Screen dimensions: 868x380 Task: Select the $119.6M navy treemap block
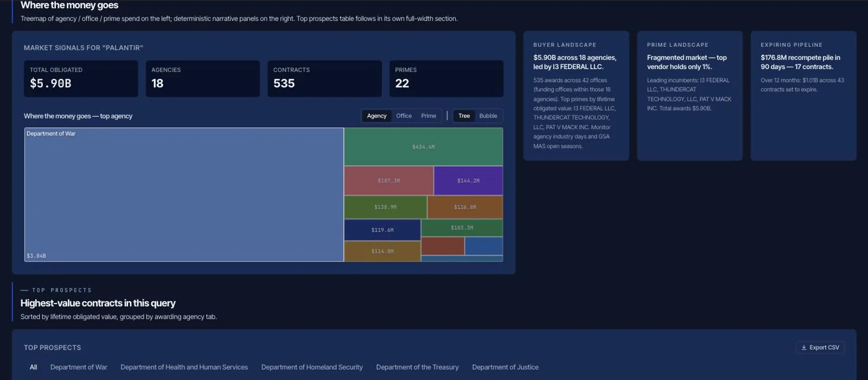tap(382, 230)
